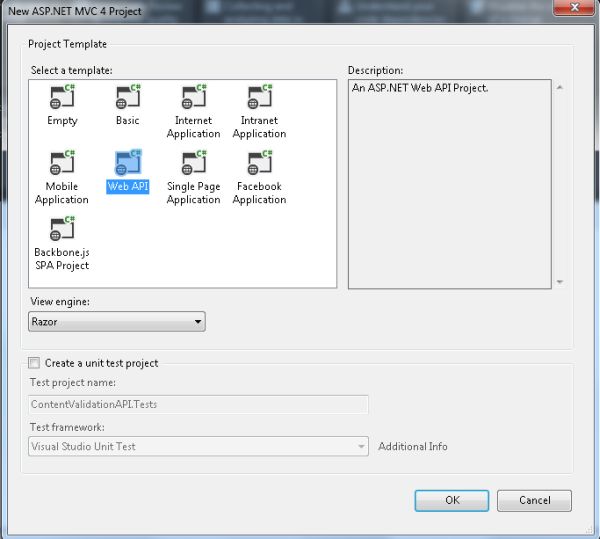Image resolution: width=600 pixels, height=539 pixels.
Task: Click the Additional Info link
Action: 412,446
